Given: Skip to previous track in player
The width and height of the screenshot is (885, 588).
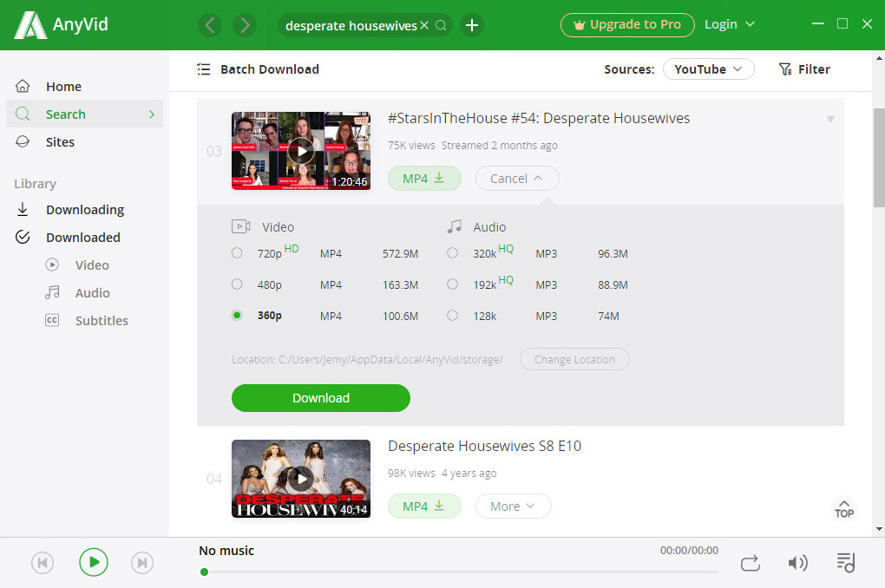Looking at the screenshot, I should (43, 563).
